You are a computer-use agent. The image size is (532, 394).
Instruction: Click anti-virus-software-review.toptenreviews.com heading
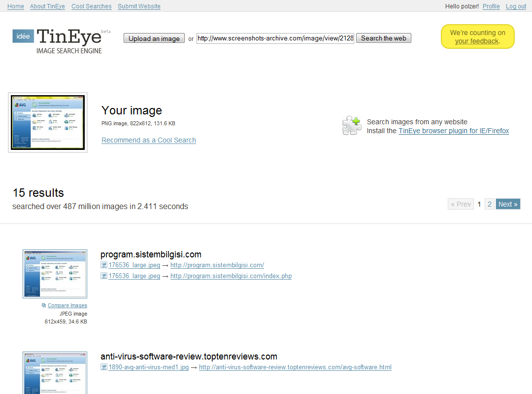tap(189, 357)
